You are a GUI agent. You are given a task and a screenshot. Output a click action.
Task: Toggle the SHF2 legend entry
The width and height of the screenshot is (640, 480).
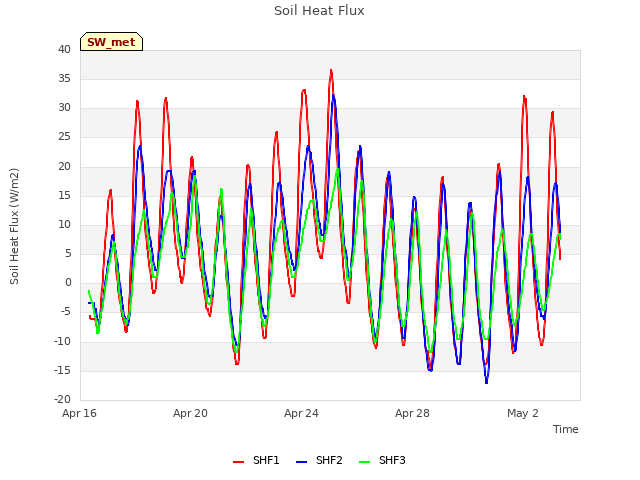(x=319, y=460)
